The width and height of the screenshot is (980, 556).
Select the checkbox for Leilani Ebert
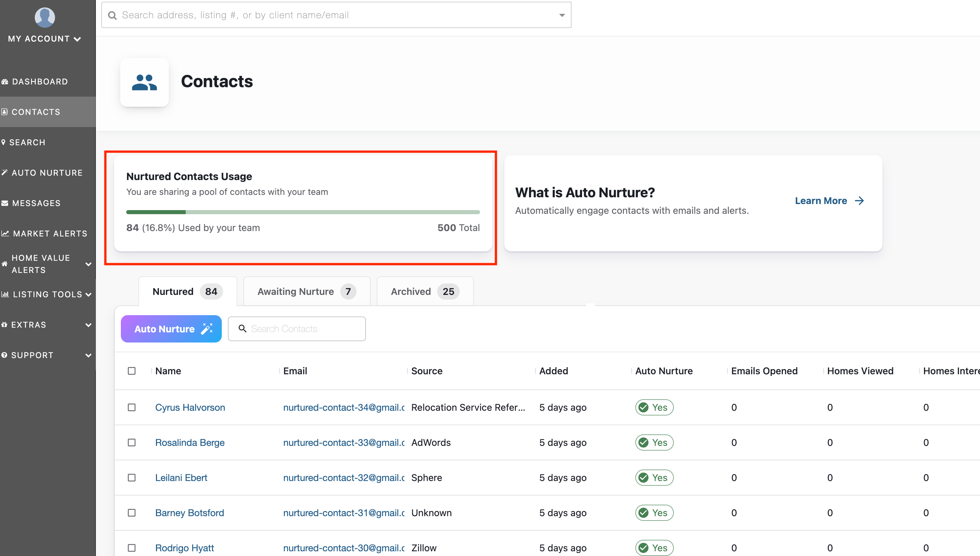tap(132, 478)
